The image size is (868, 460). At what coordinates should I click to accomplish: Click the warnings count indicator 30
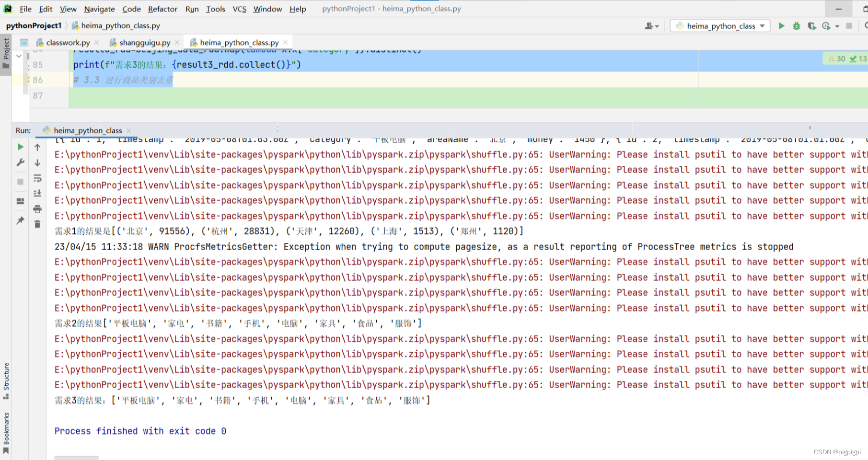coord(837,58)
